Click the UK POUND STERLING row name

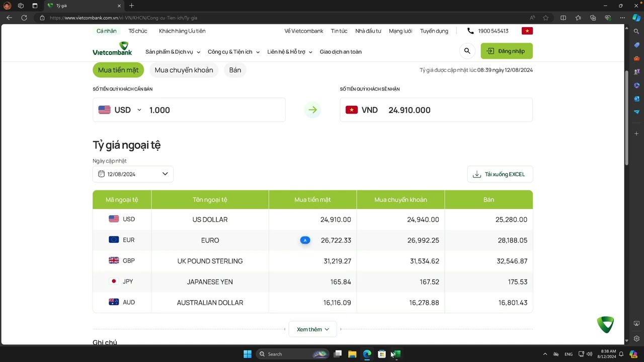pos(210,261)
